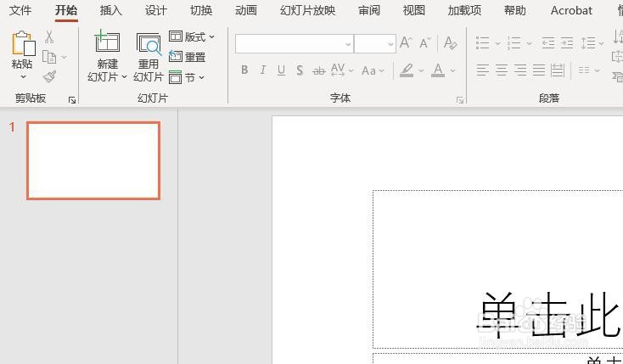Select the Format Painter brush

point(50,76)
